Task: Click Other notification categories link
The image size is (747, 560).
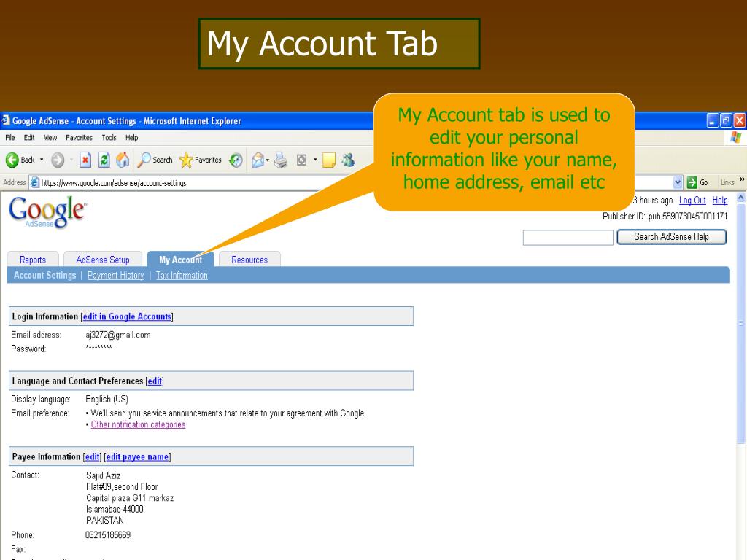Action: 138,425
